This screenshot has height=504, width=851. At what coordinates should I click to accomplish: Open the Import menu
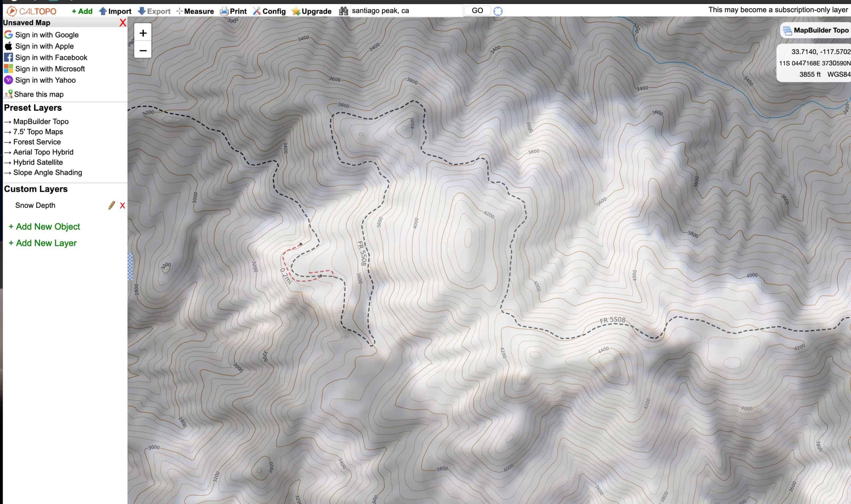[115, 11]
